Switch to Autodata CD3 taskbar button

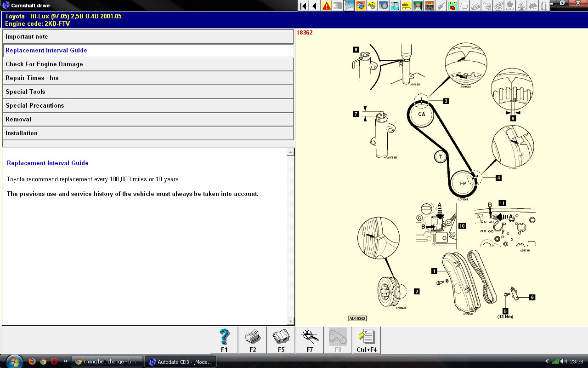(181, 362)
